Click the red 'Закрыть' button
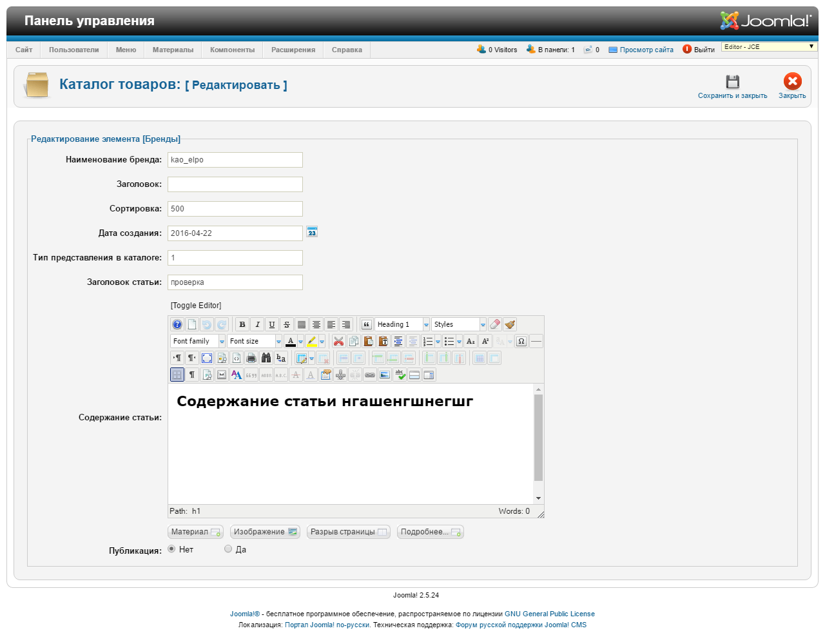The height and width of the screenshot is (644, 825). 792,86
